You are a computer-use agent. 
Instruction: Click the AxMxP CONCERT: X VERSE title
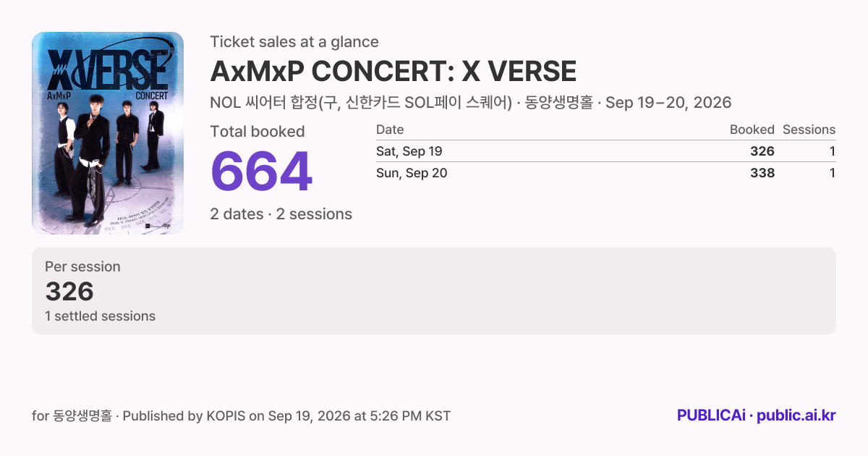coord(393,72)
